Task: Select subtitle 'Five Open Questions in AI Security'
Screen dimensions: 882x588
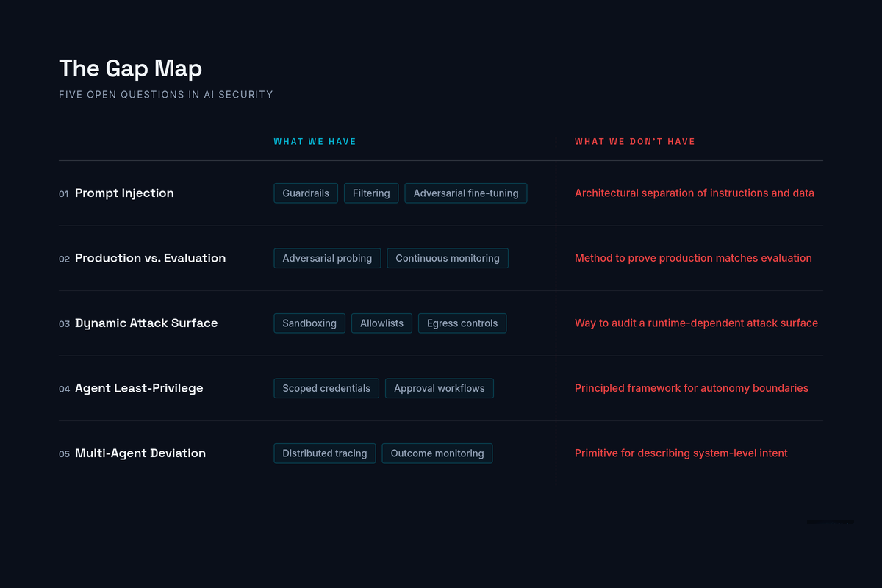Action: [166, 95]
